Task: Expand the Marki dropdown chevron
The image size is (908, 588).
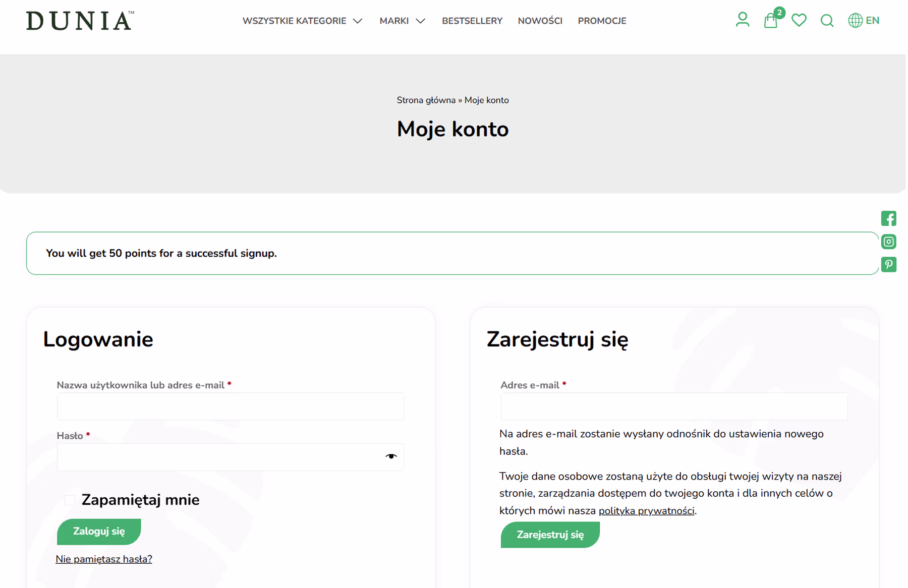Action: click(x=420, y=21)
